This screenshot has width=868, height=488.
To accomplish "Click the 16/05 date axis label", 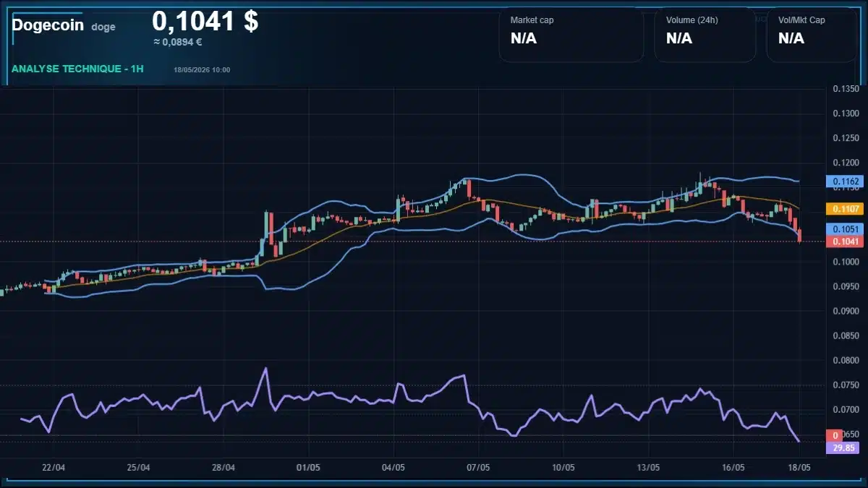I will (x=733, y=467).
